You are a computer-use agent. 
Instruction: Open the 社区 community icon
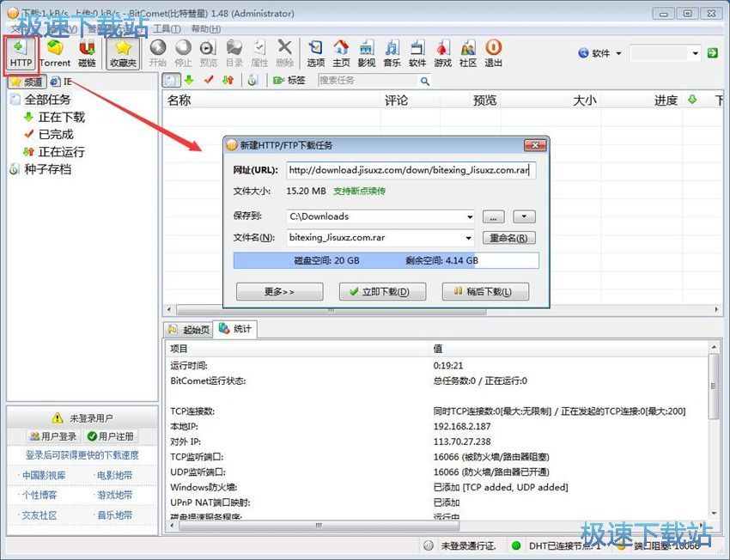click(468, 53)
